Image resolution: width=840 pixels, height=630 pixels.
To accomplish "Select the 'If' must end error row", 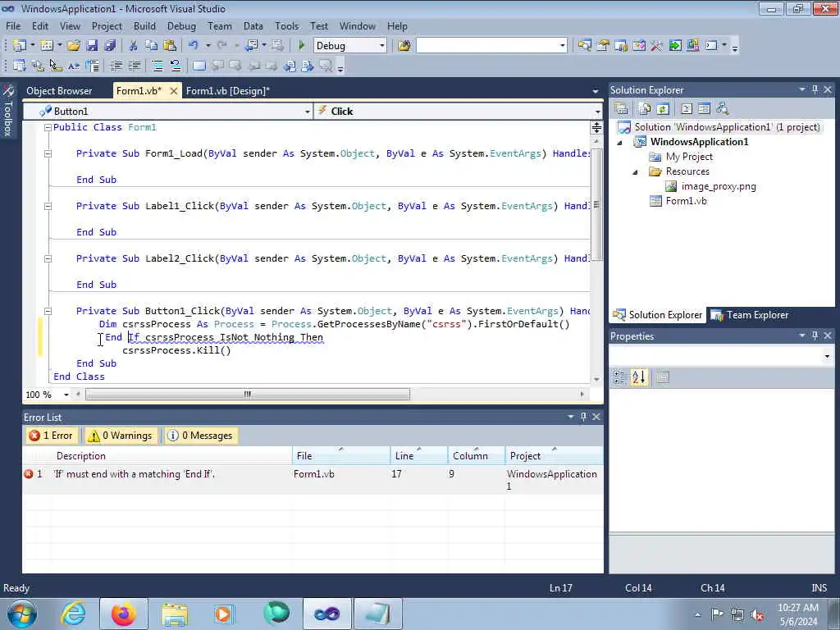I will (313, 479).
